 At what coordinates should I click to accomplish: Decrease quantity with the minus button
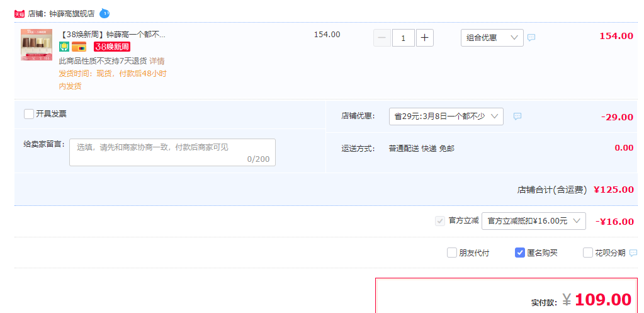coord(382,38)
